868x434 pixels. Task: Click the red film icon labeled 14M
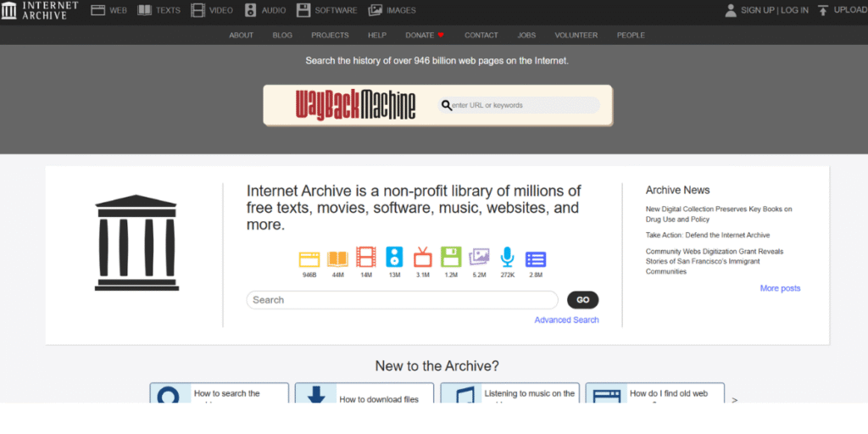pyautogui.click(x=366, y=258)
